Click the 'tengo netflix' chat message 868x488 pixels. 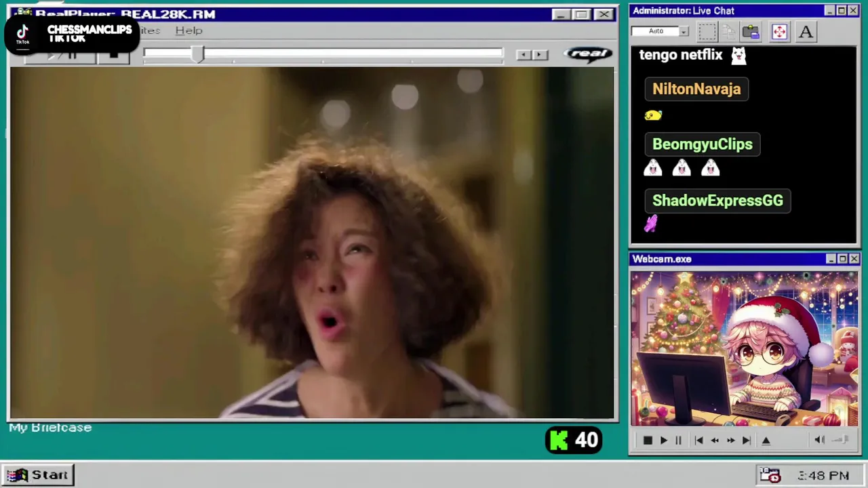[x=681, y=55]
